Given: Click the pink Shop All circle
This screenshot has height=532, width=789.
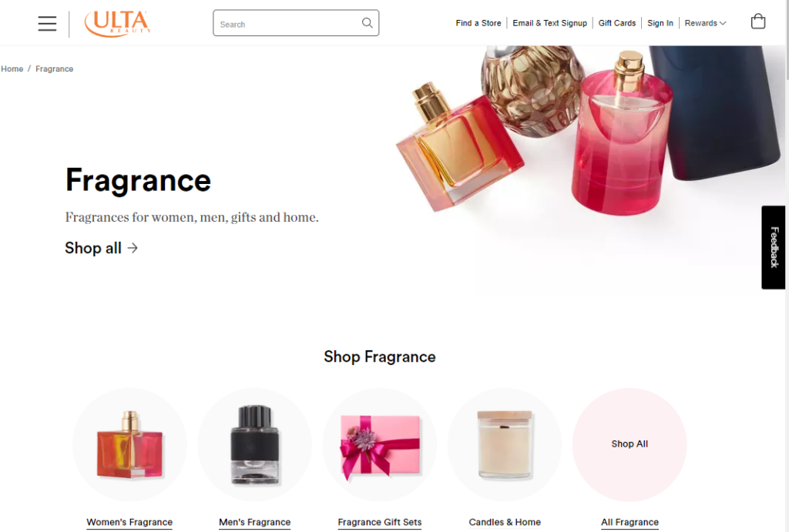Looking at the screenshot, I should (630, 444).
